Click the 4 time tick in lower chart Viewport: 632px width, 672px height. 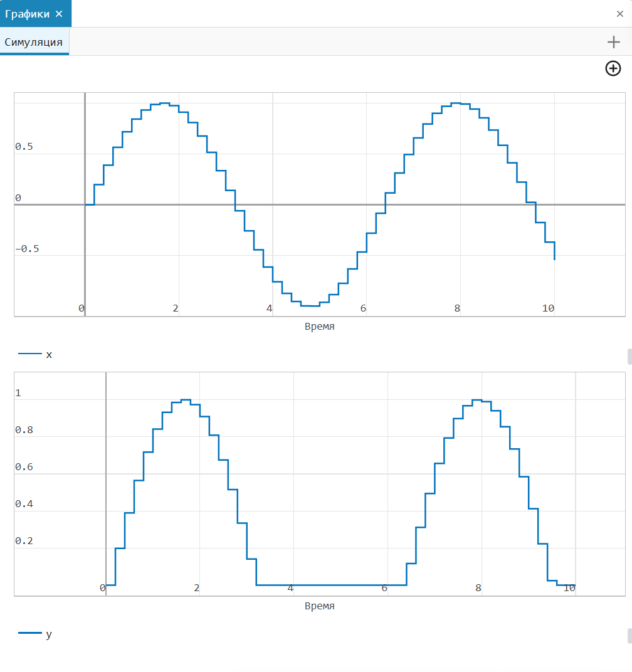point(290,588)
